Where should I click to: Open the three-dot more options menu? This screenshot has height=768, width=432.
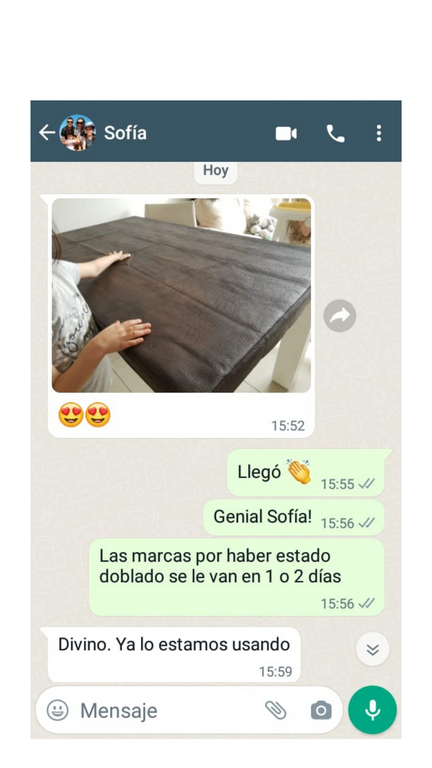tap(379, 133)
